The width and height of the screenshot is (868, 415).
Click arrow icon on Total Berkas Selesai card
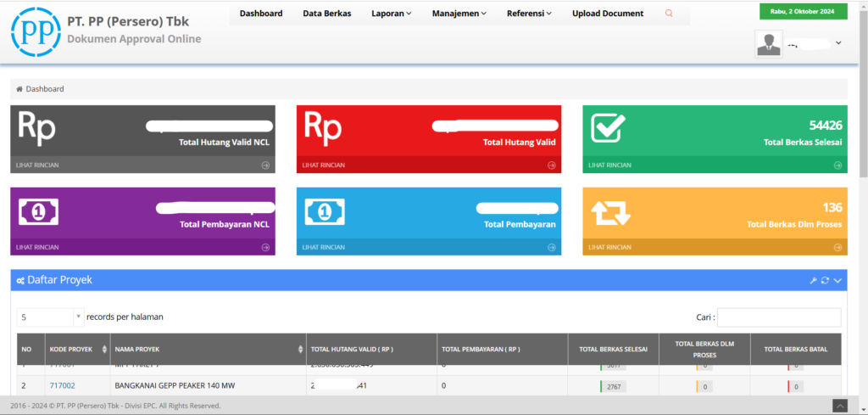tap(837, 165)
